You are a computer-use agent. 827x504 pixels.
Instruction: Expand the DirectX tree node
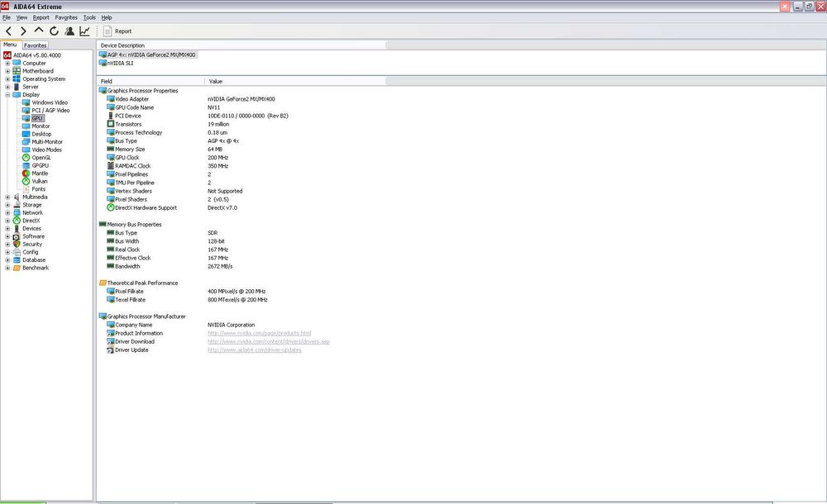tap(7, 221)
